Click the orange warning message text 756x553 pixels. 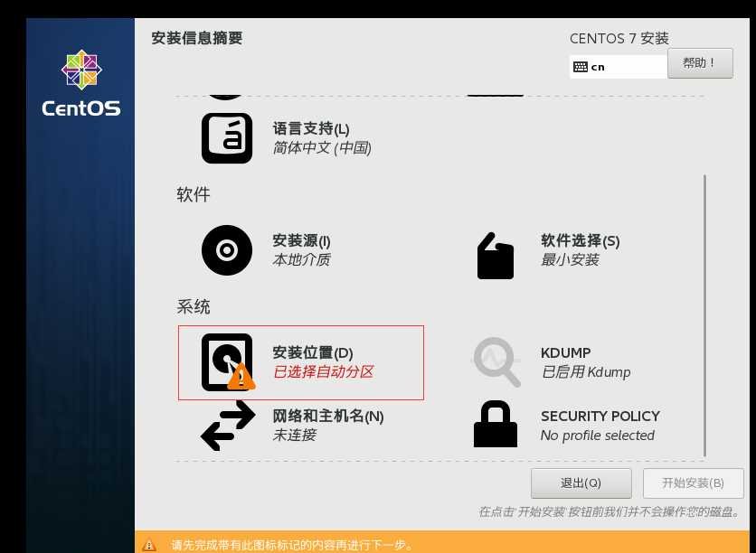click(x=292, y=545)
